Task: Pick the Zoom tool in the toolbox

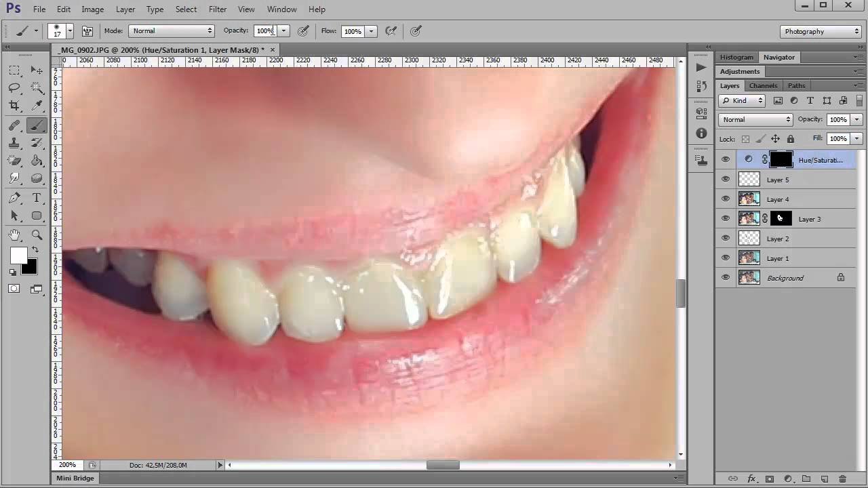Action: pos(37,235)
